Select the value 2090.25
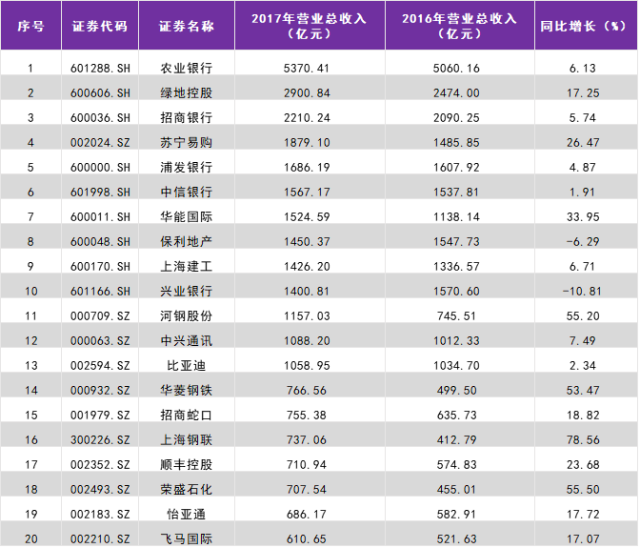The height and width of the screenshot is (548, 640). [x=456, y=118]
